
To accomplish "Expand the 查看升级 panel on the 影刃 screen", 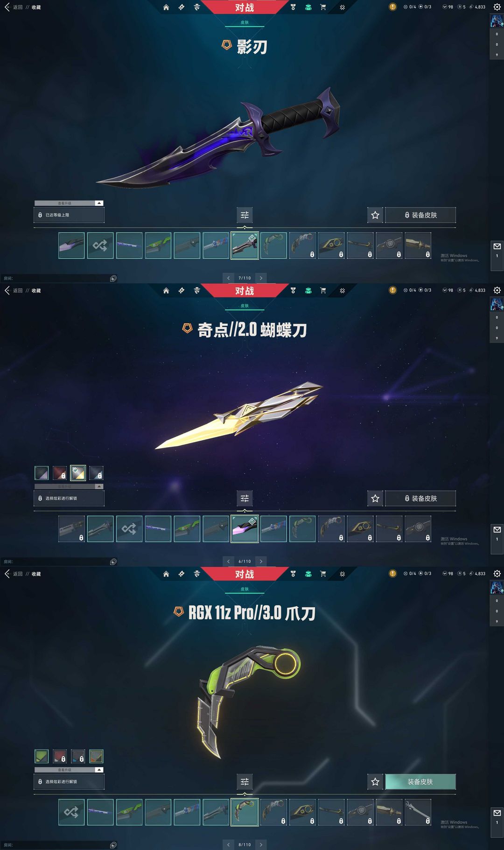I will (x=99, y=203).
